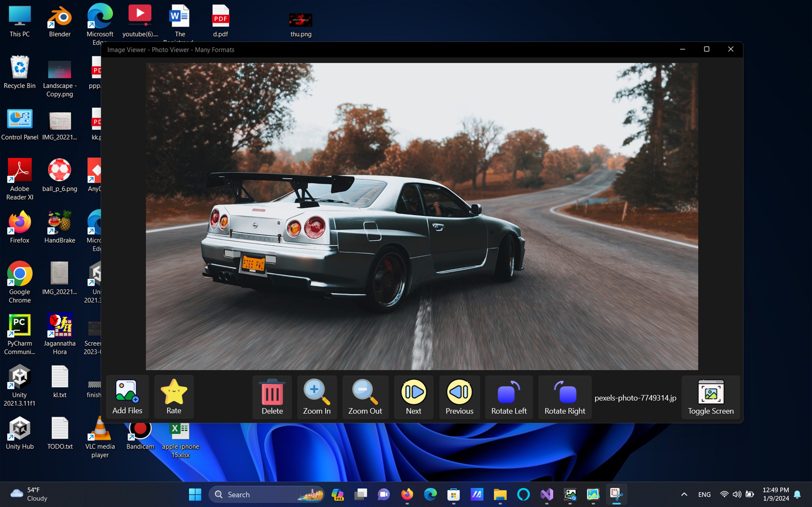812x507 pixels.
Task: Click the pexels-photo filename label
Action: [x=635, y=398]
